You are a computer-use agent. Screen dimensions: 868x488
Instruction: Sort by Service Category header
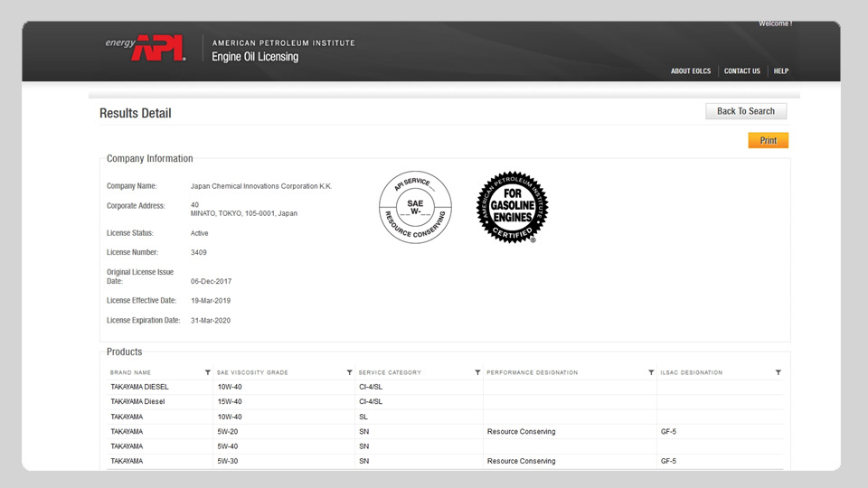coord(390,372)
